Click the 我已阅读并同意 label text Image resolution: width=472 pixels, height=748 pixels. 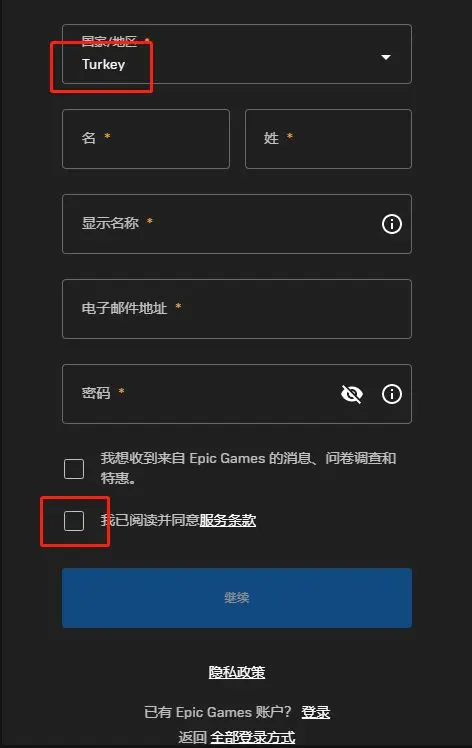[149, 520]
